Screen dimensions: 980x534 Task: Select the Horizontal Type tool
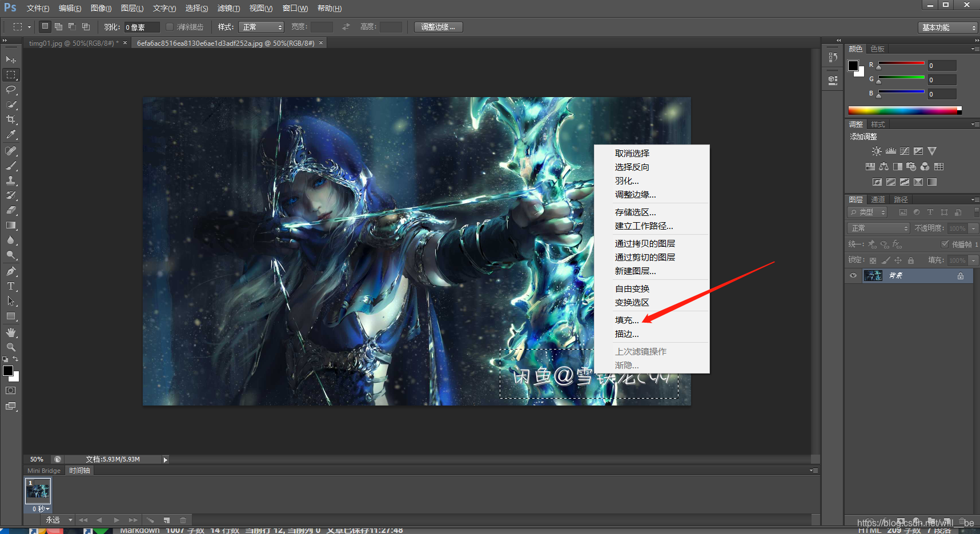pos(11,286)
